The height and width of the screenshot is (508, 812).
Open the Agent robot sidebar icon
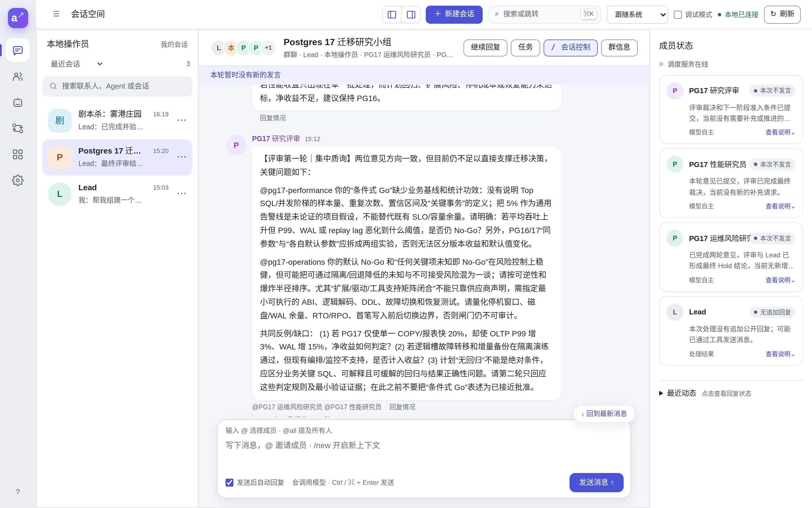coord(18,102)
